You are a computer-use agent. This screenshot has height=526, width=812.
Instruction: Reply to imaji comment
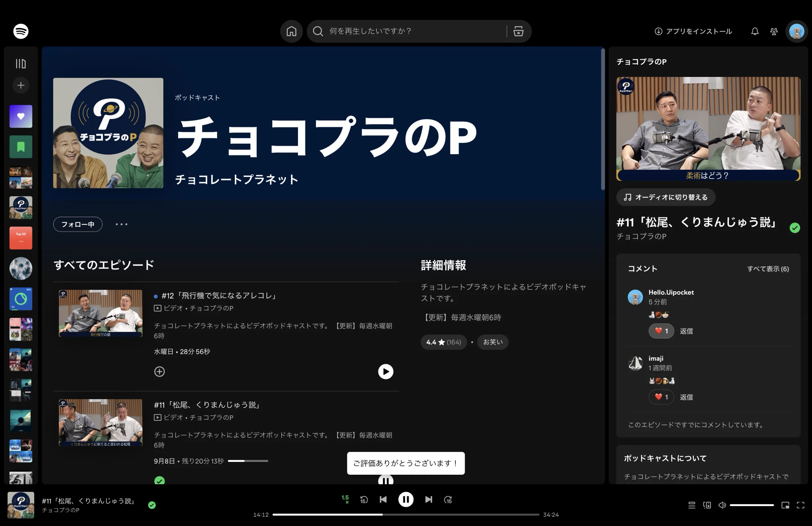pos(686,397)
